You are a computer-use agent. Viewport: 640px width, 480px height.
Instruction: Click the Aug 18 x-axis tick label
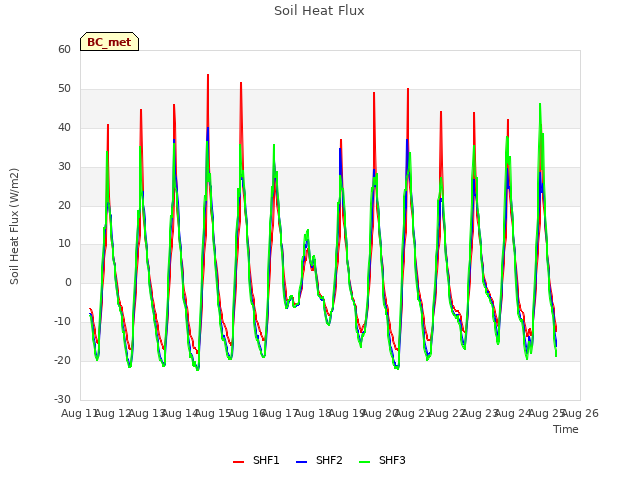(313, 413)
